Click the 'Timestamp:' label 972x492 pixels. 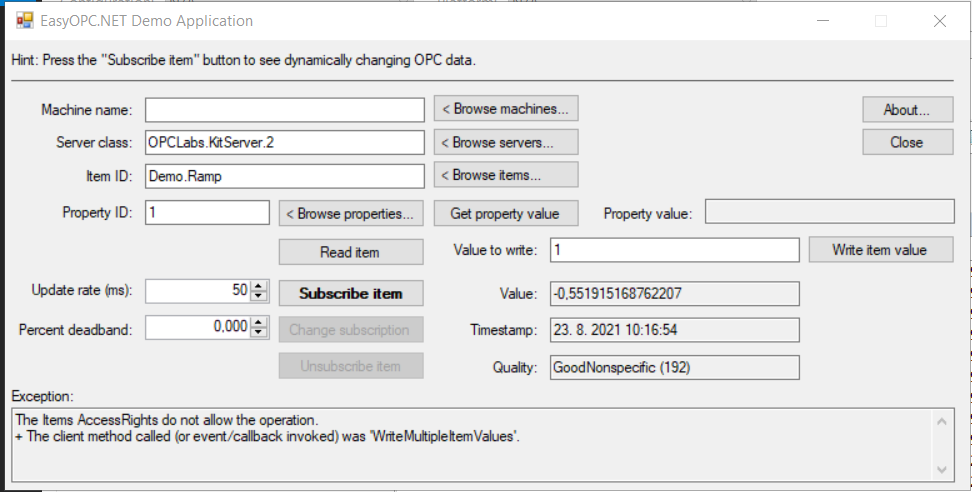pyautogui.click(x=503, y=330)
